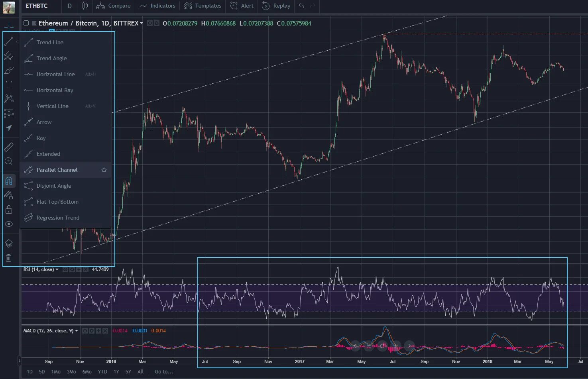
Task: Select the arrow marker icons tool
Action: point(9,128)
